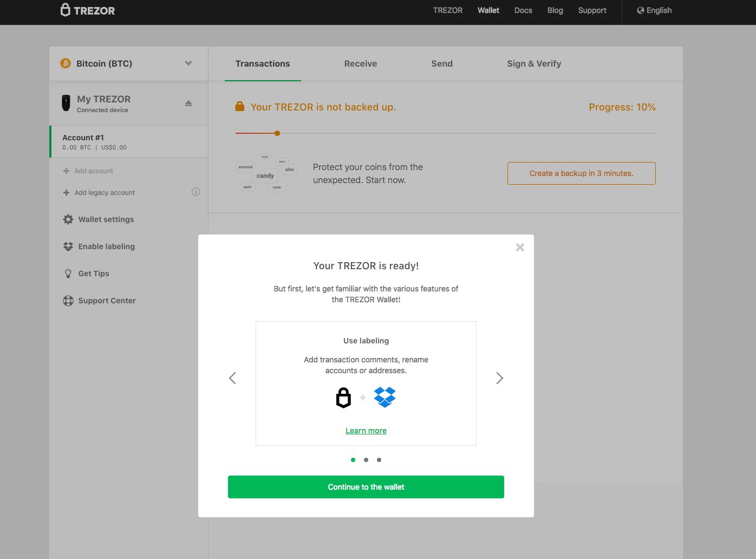This screenshot has width=756, height=559.
Task: Go to next feature slide
Action: click(500, 378)
